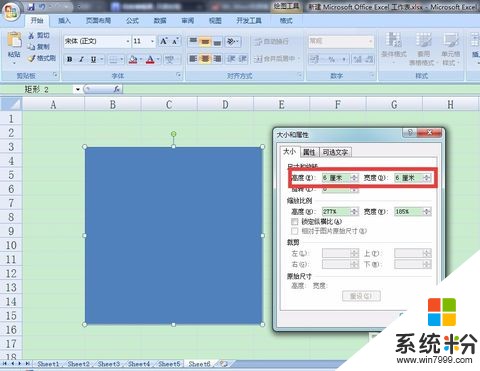Toggle Italic formatting

(x=82, y=60)
